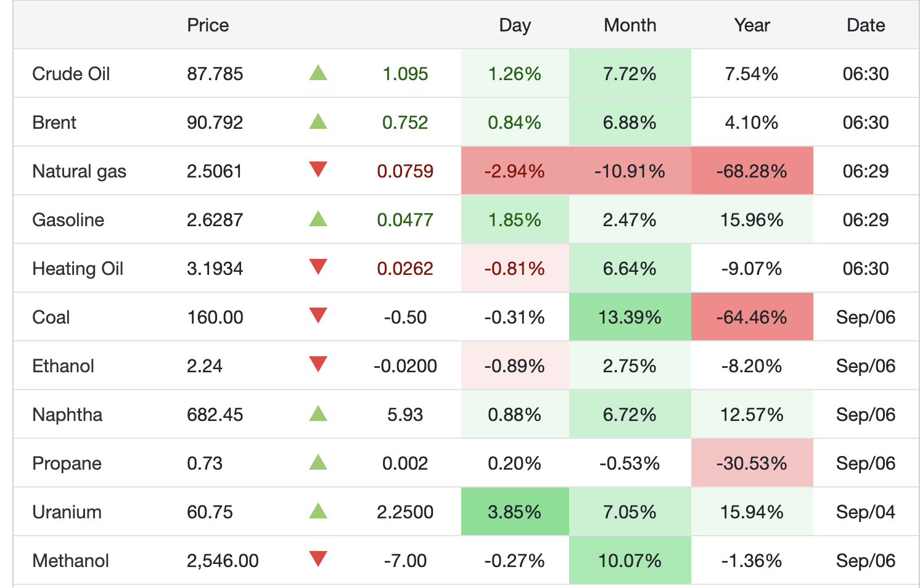Sort by the Price column header
This screenshot has height=588, width=920.
point(208,25)
